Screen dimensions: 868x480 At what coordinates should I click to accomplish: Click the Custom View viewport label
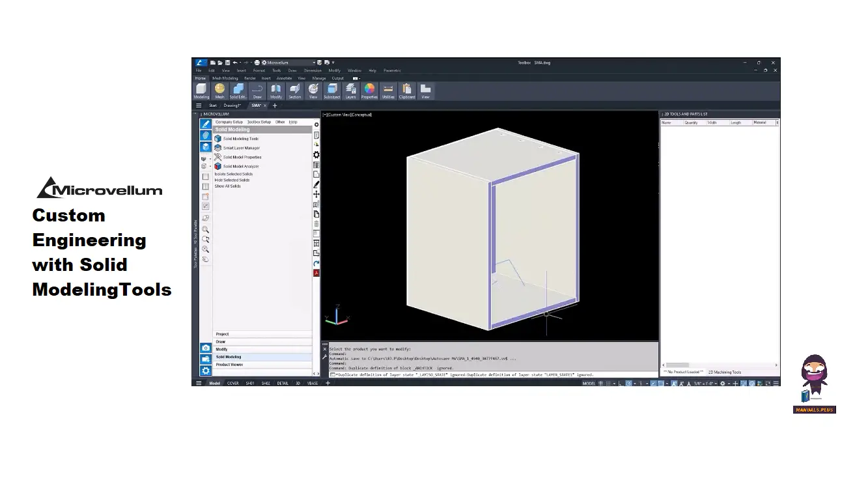338,115
